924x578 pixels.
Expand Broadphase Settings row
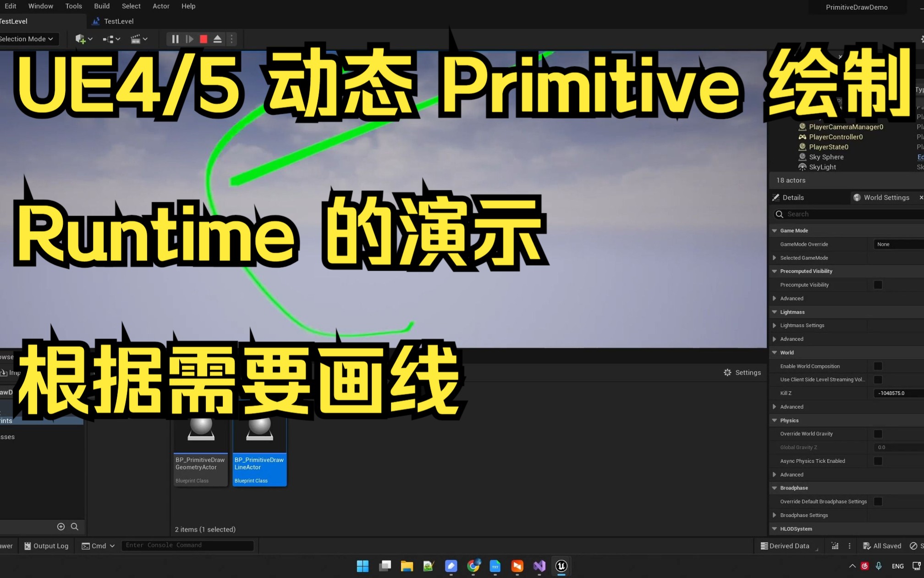coord(775,515)
